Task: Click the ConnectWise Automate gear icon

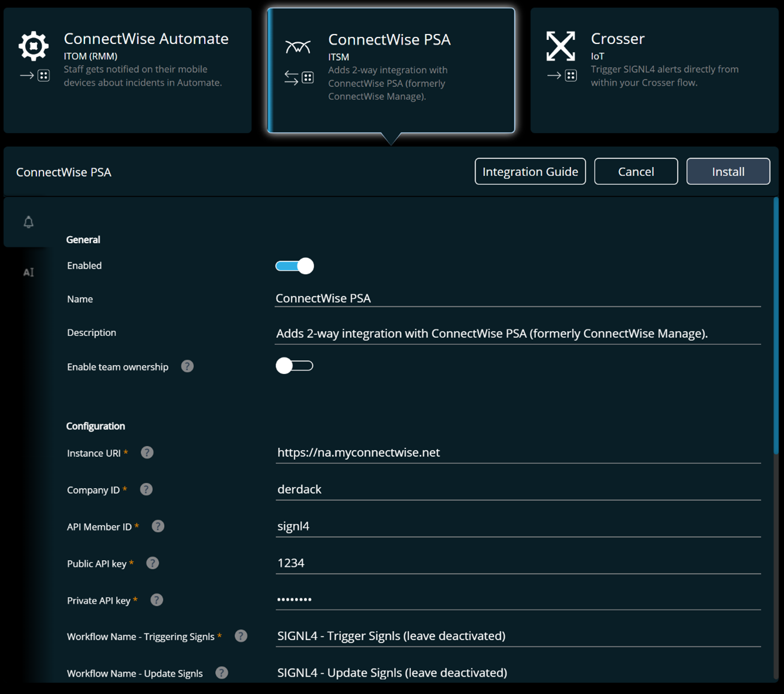Action: coord(33,46)
